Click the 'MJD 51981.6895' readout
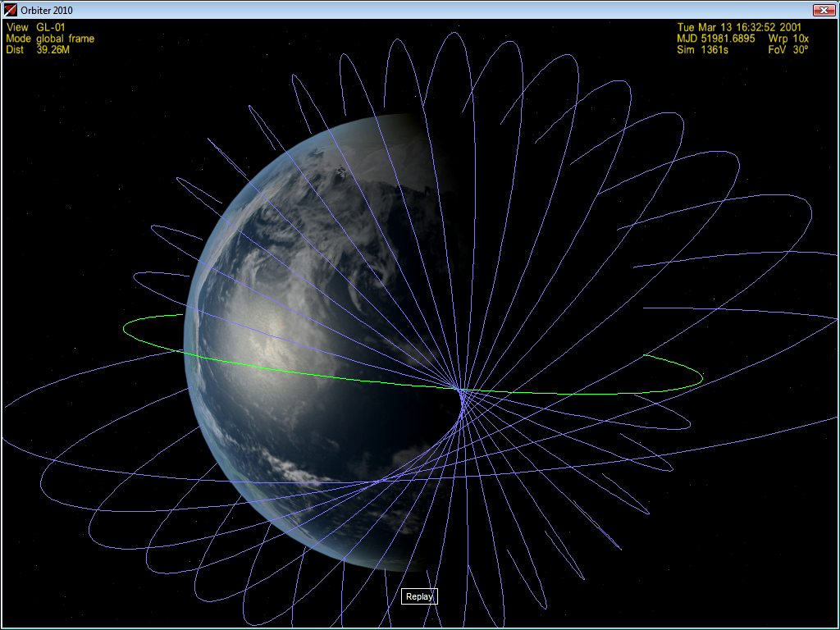The width and height of the screenshot is (840, 630). pos(715,39)
